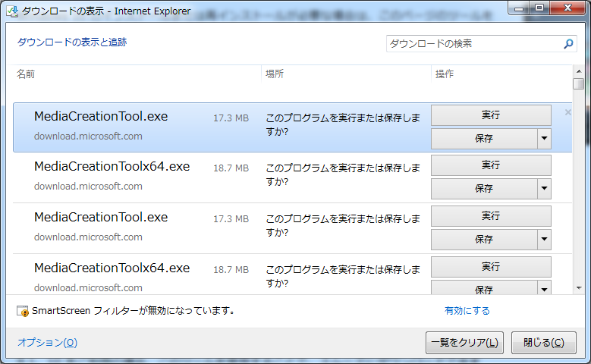Click download.microsoft.com under first MediaCreationTool.exe
Viewport: 591px width, 364px height.
tap(88, 136)
